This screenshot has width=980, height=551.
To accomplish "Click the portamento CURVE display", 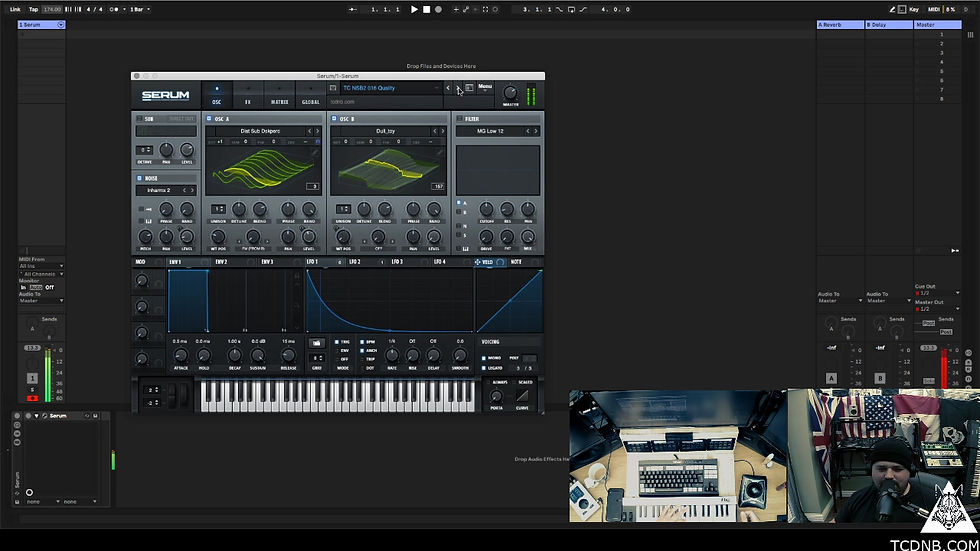I will [x=522, y=395].
